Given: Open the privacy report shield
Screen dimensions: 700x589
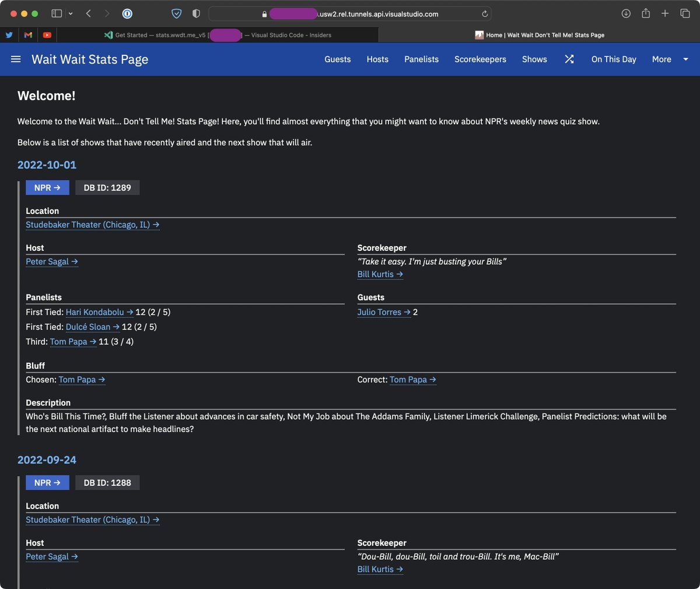Looking at the screenshot, I should pos(196,13).
